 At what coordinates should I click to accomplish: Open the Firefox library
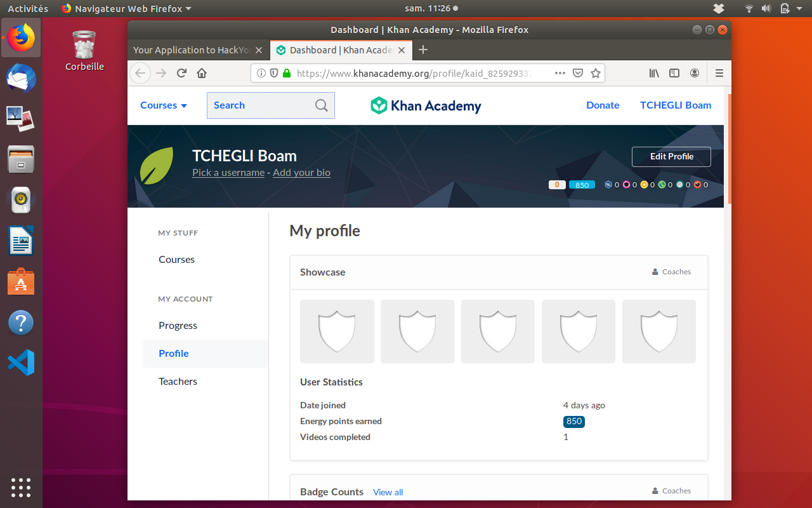point(654,73)
